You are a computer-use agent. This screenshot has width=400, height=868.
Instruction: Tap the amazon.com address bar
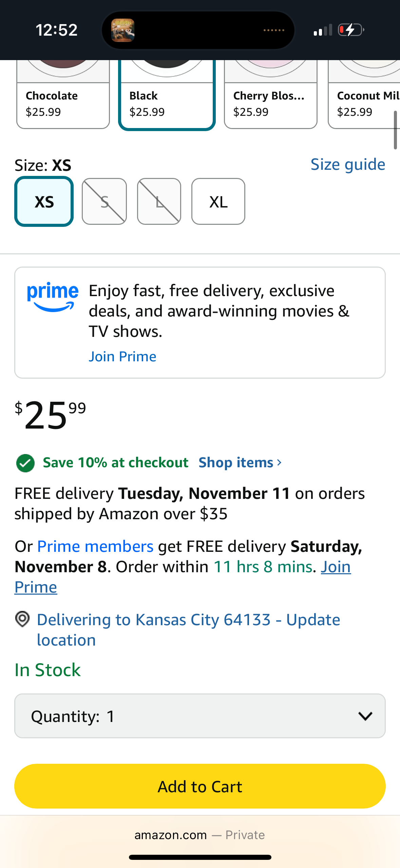[199, 835]
